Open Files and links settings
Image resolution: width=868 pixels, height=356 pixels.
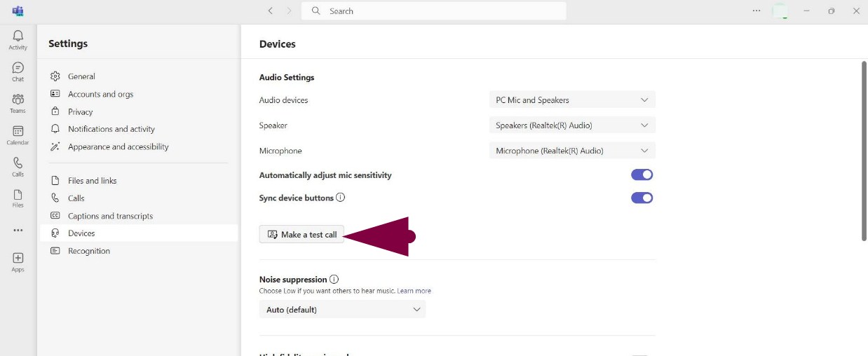[139, 181]
